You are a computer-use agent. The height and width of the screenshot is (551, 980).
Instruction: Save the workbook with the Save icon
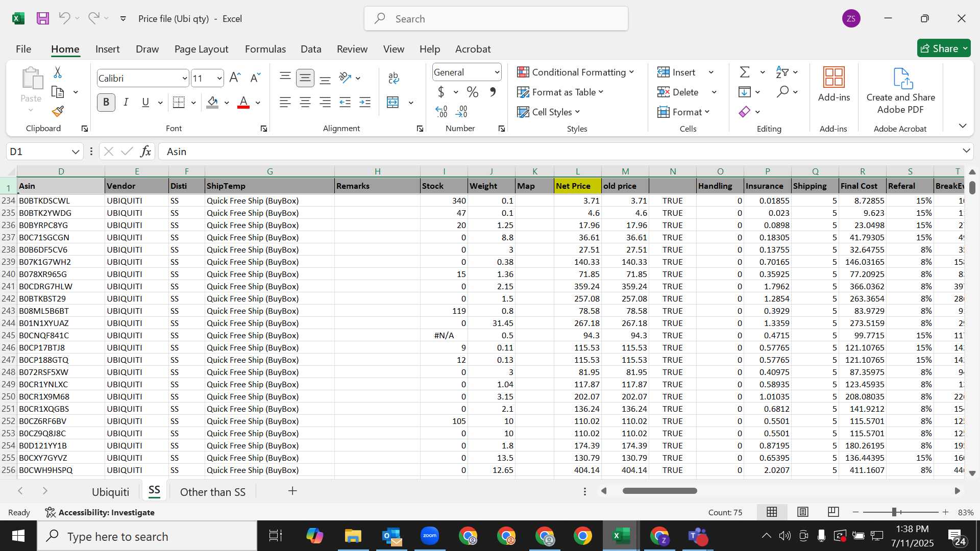click(x=43, y=19)
